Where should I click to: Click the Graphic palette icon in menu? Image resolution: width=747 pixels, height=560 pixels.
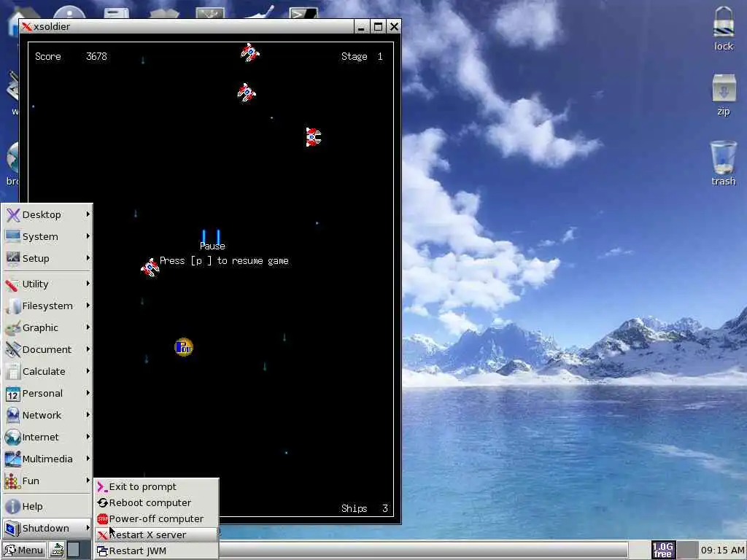pos(13,328)
